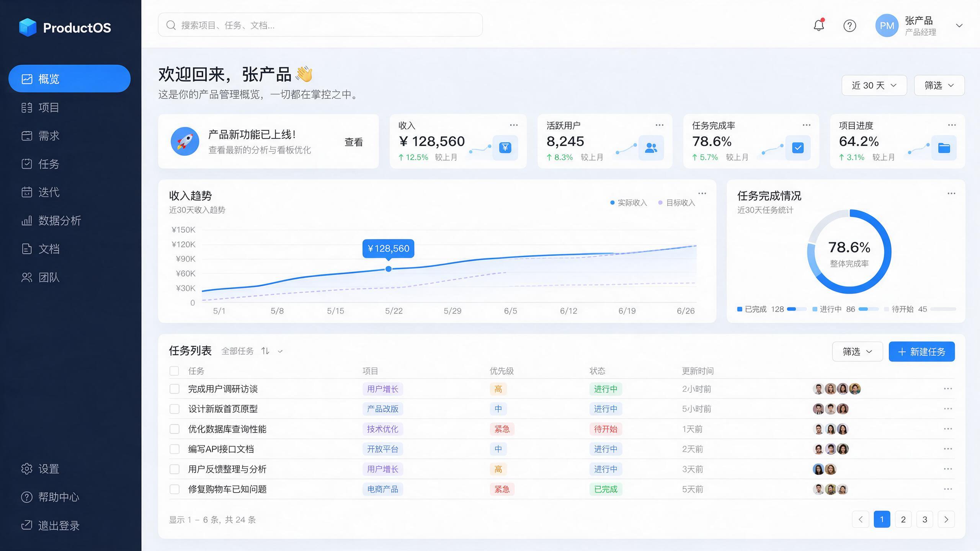The image size is (980, 551).
Task: Click the users icon in 活跃用户 card
Action: (x=651, y=147)
